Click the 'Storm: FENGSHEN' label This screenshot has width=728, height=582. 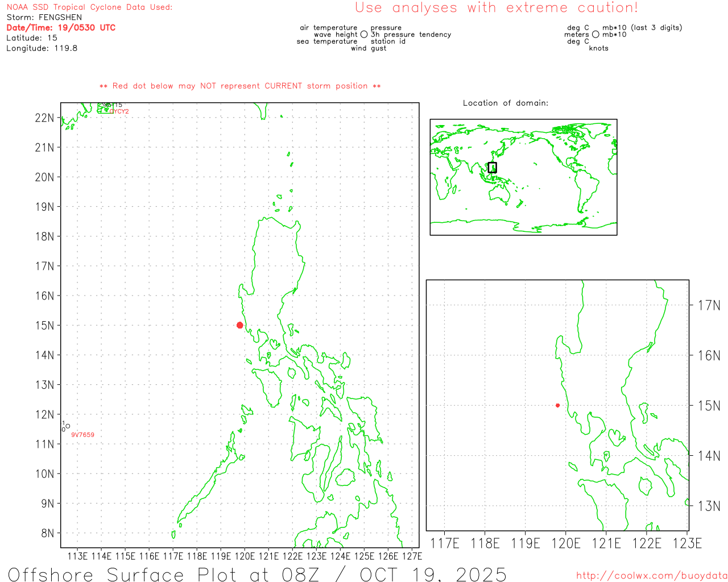(x=44, y=18)
